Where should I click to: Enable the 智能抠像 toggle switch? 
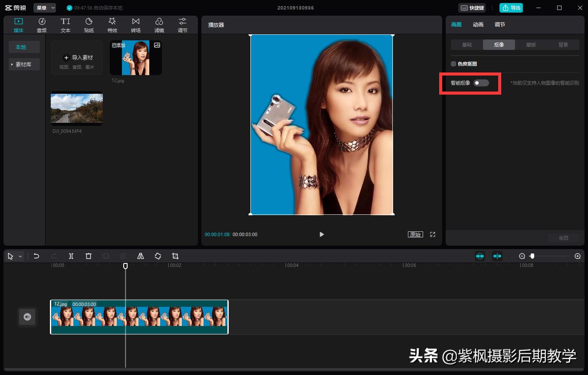(x=481, y=83)
